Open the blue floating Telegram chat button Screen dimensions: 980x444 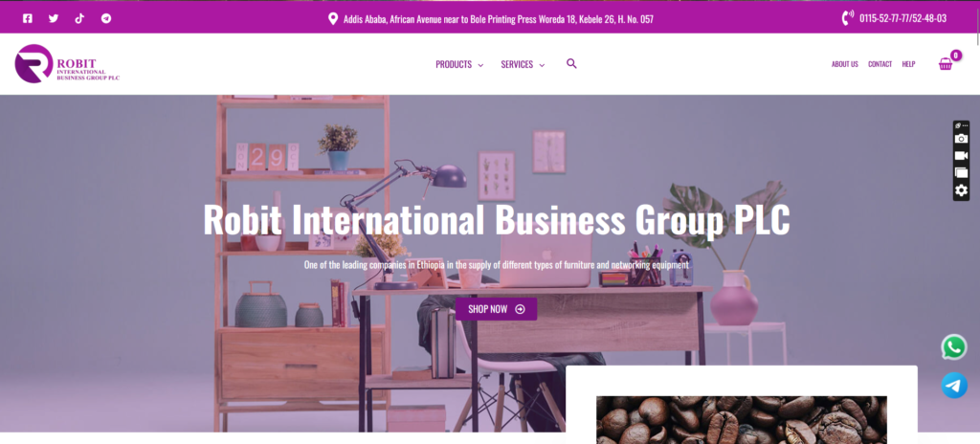click(954, 386)
